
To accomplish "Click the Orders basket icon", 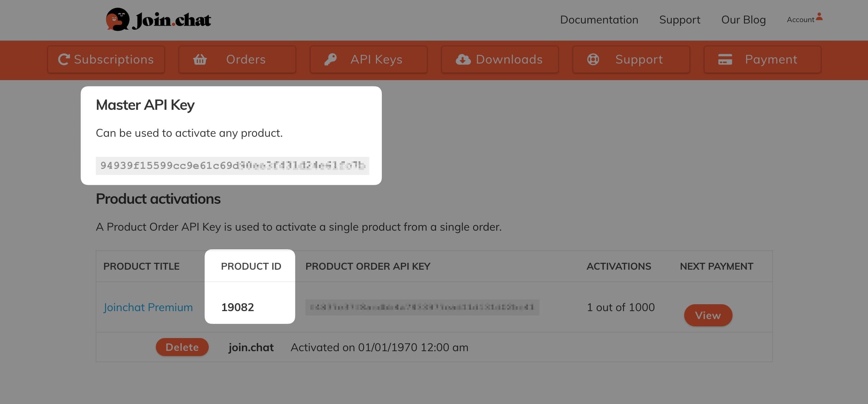I will 200,59.
